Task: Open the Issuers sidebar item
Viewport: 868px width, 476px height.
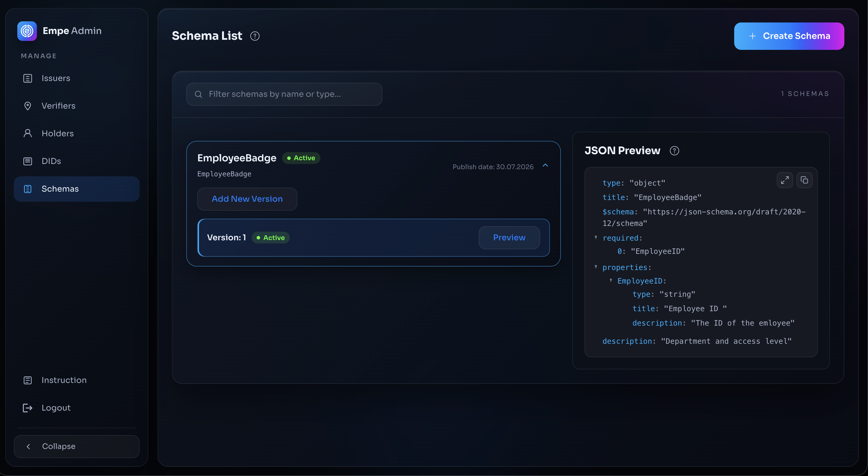Action: (76, 78)
